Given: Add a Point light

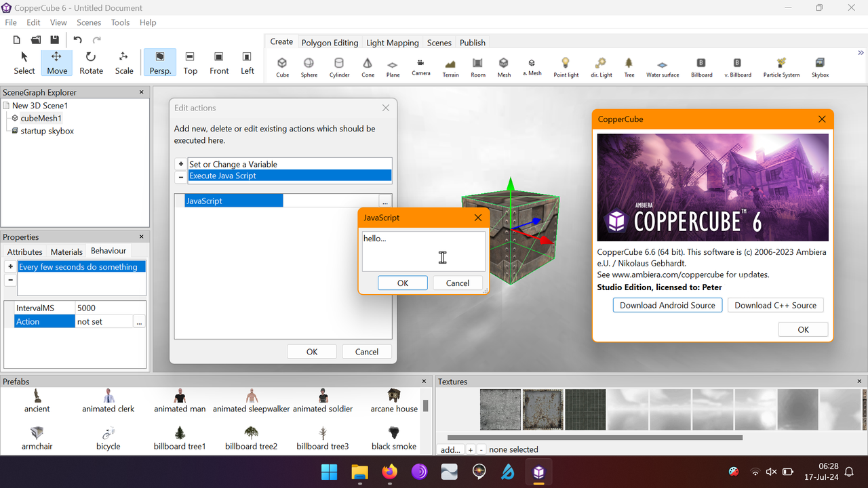Looking at the screenshot, I should tap(566, 64).
